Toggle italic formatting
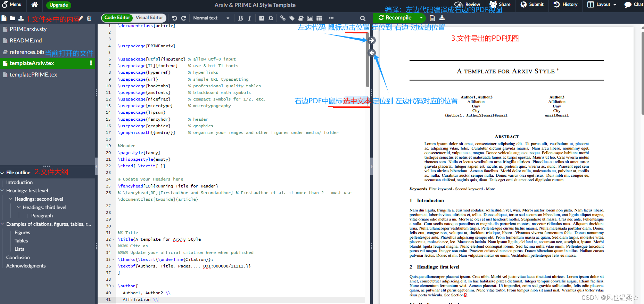 [x=249, y=18]
